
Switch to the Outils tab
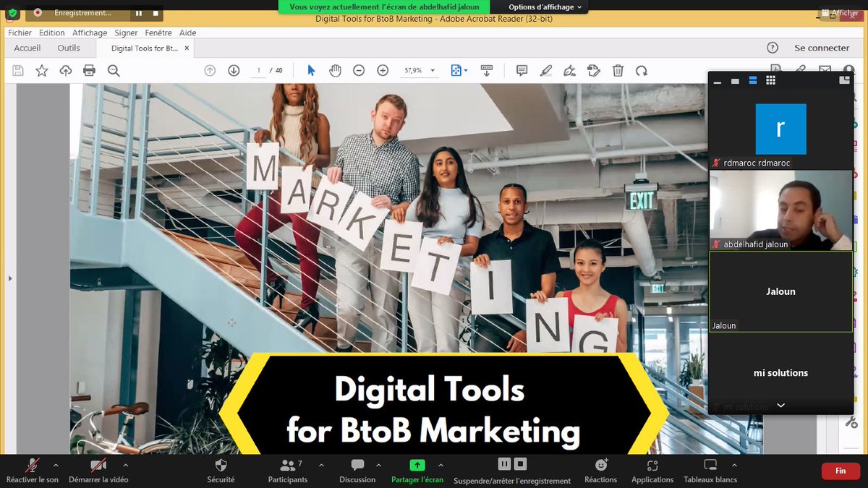[69, 48]
